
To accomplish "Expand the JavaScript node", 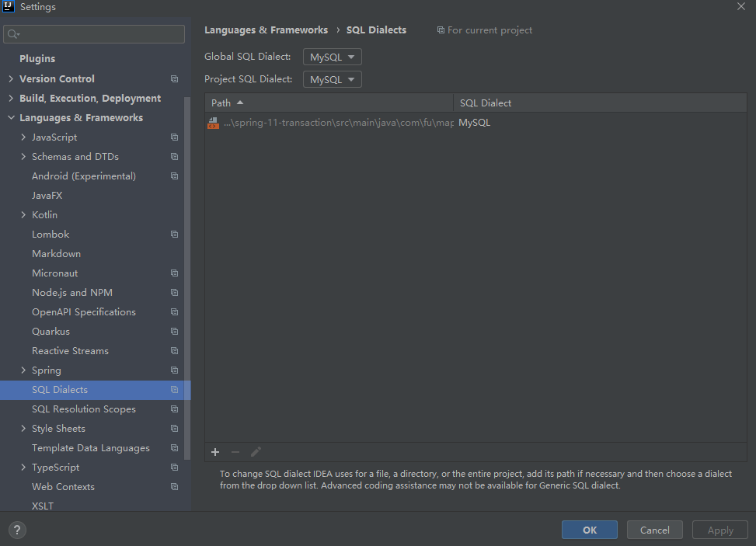I will coord(23,137).
